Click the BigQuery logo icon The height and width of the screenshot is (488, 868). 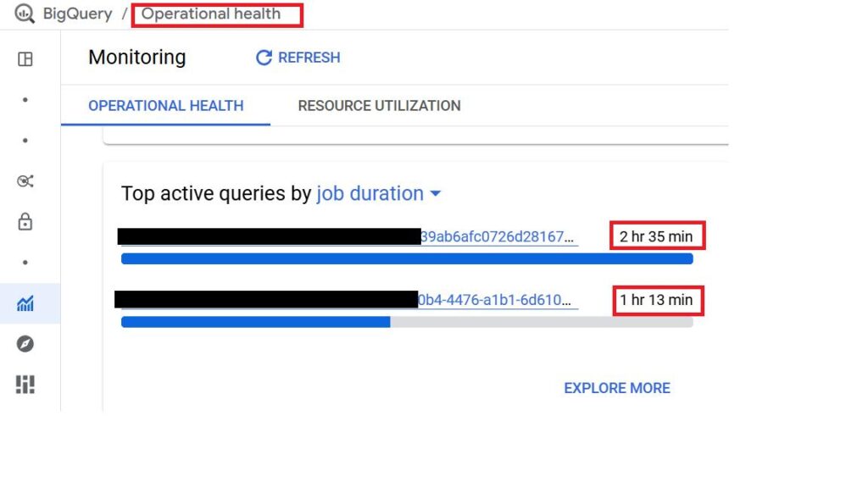tap(25, 14)
